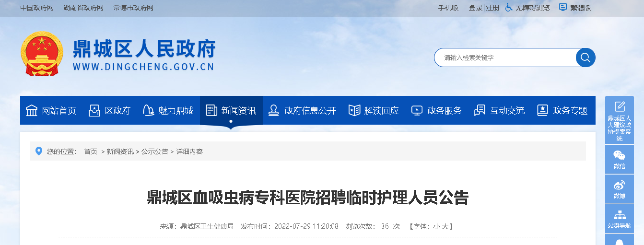Click the 登录 link
The image size is (644, 245).
click(x=476, y=8)
